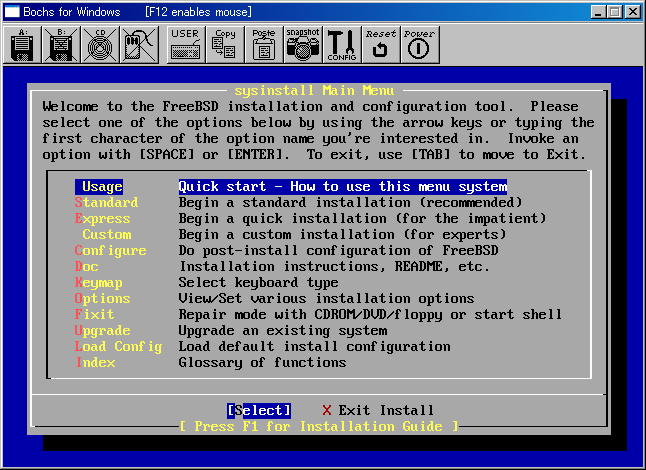
Task: Click 'Press F1 for Installation Guide' text
Action: tap(319, 426)
